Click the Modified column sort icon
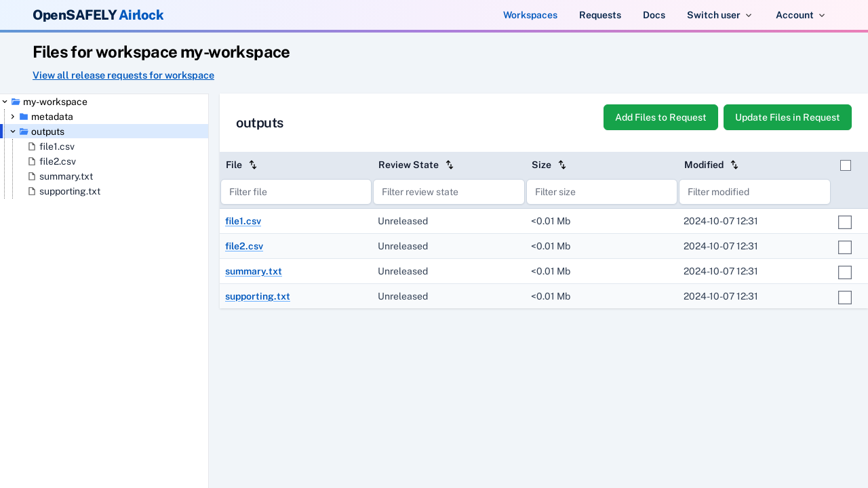This screenshot has height=488, width=868. [734, 165]
